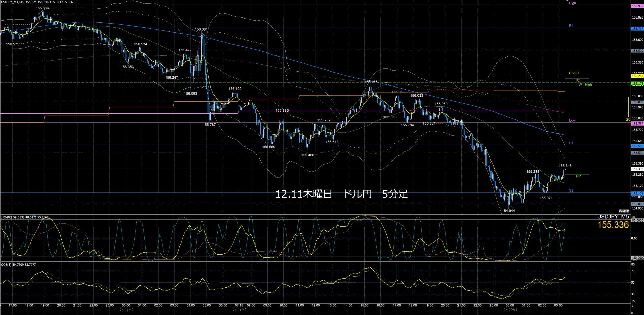Image resolution: width=644 pixels, height=315 pixels.
Task: Click the blue S1 support label
Action: coord(571,143)
